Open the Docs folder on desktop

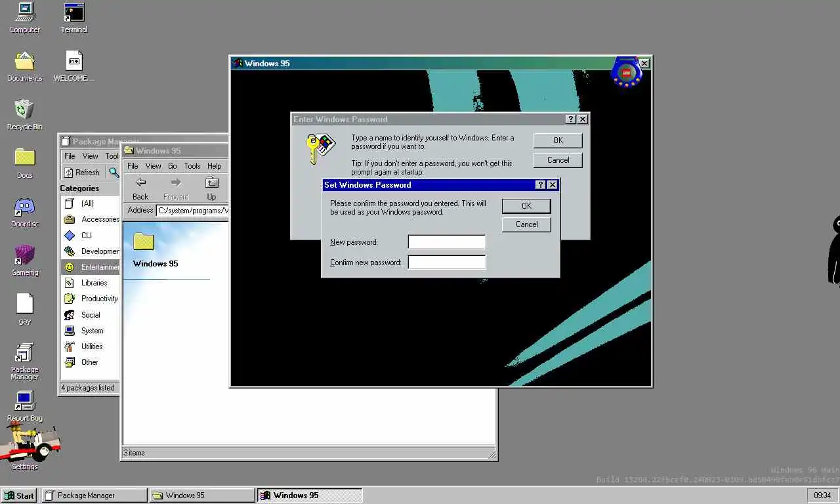pos(24,163)
